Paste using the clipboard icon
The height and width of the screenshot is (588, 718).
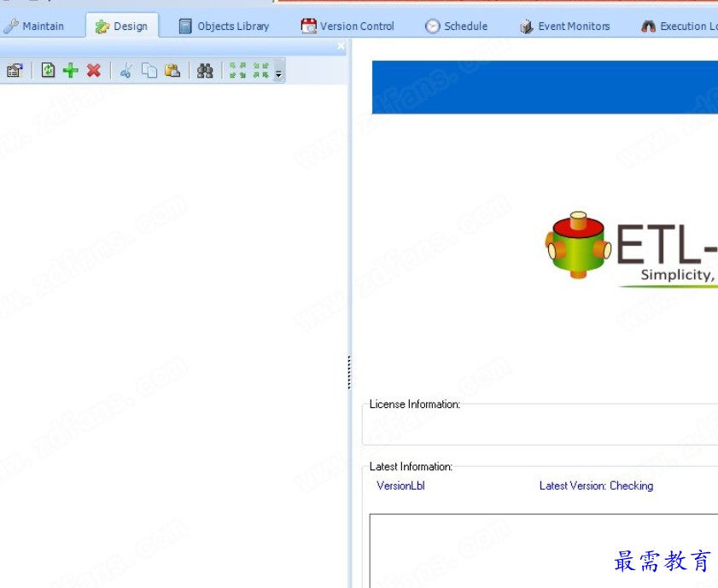[x=172, y=71]
